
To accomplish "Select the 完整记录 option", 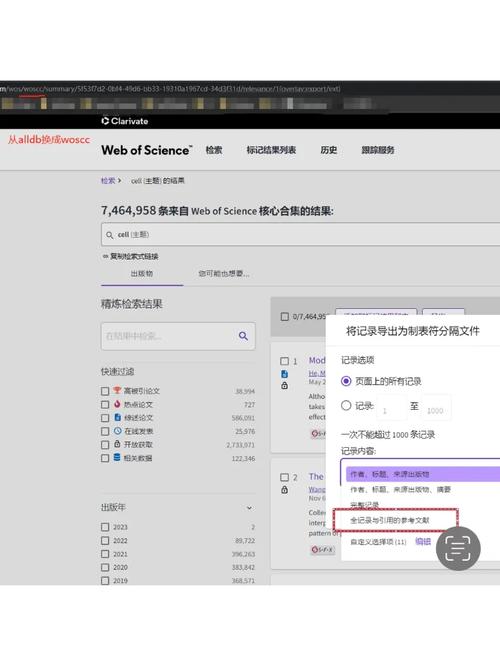I will click(364, 505).
